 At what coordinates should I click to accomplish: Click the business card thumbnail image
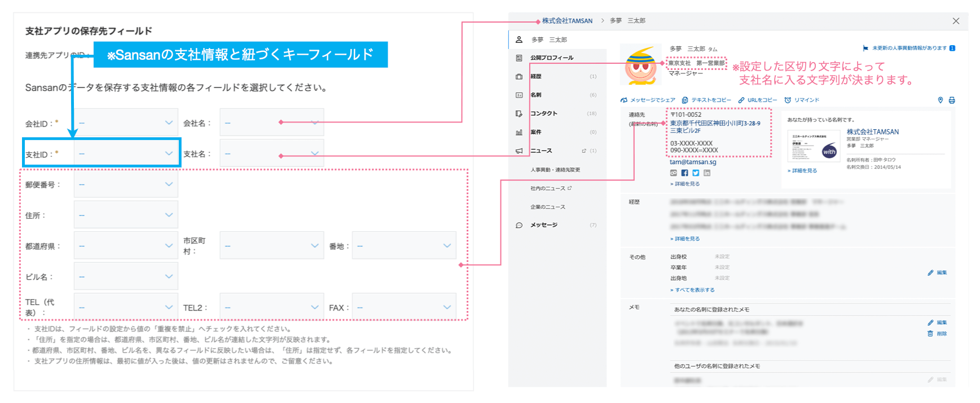[x=813, y=147]
